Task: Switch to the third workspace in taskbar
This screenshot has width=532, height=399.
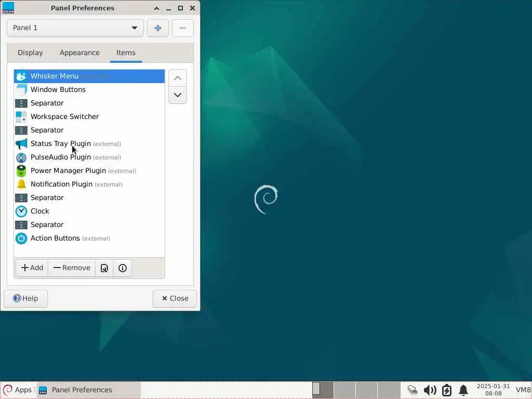Action: coord(366,390)
